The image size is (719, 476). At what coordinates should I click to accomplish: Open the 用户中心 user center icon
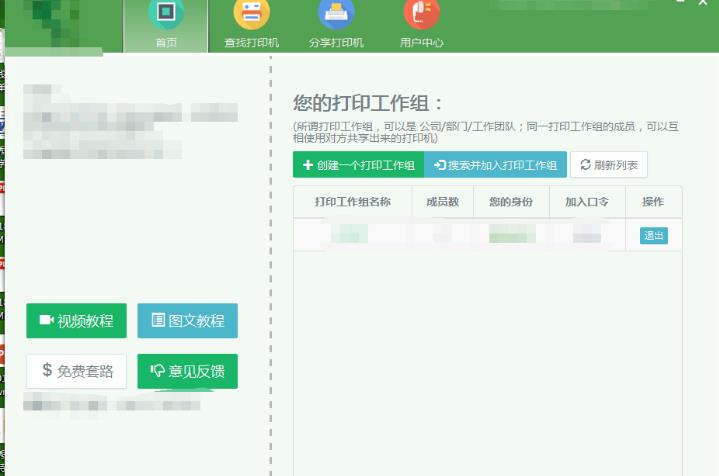click(421, 14)
